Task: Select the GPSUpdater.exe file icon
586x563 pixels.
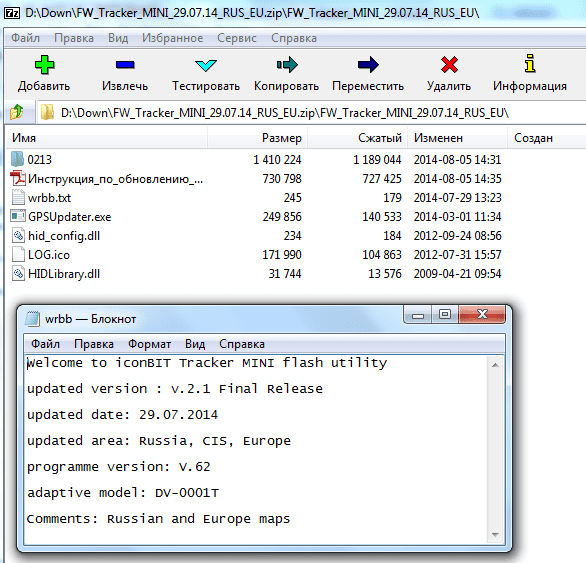Action: 18,216
